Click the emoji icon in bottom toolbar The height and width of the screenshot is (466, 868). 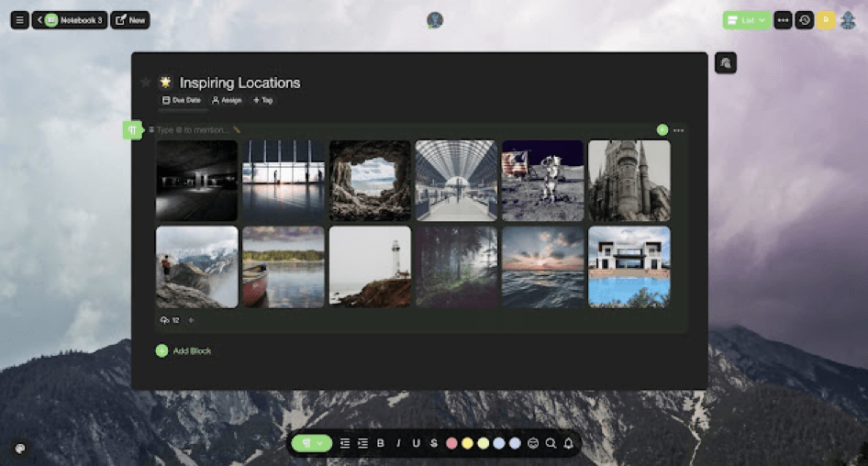533,443
